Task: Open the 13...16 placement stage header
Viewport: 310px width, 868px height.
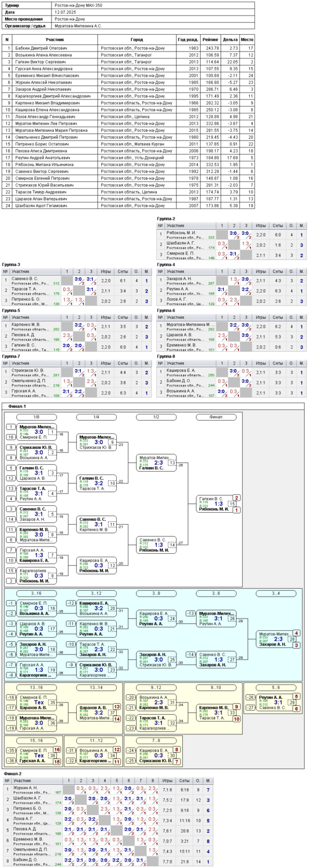Action: (x=36, y=687)
